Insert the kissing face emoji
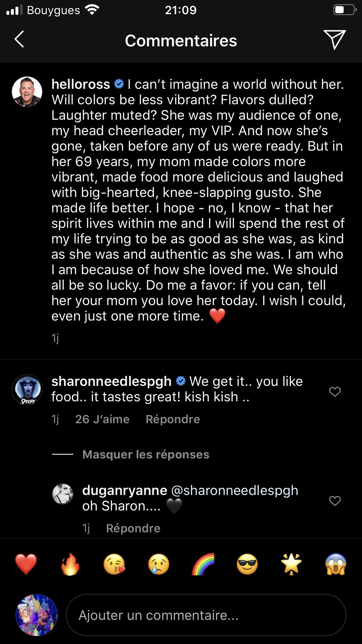Image resolution: width=362 pixels, height=644 pixels. click(x=115, y=564)
